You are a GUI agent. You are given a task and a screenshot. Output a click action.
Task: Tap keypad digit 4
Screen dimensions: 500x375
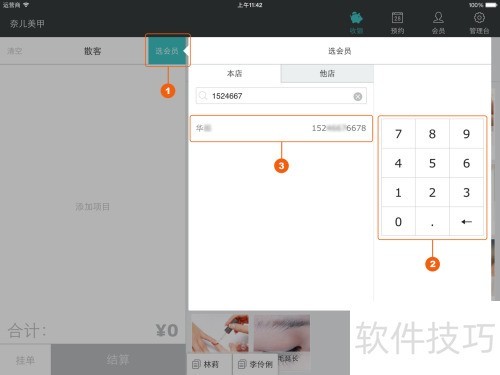point(398,163)
